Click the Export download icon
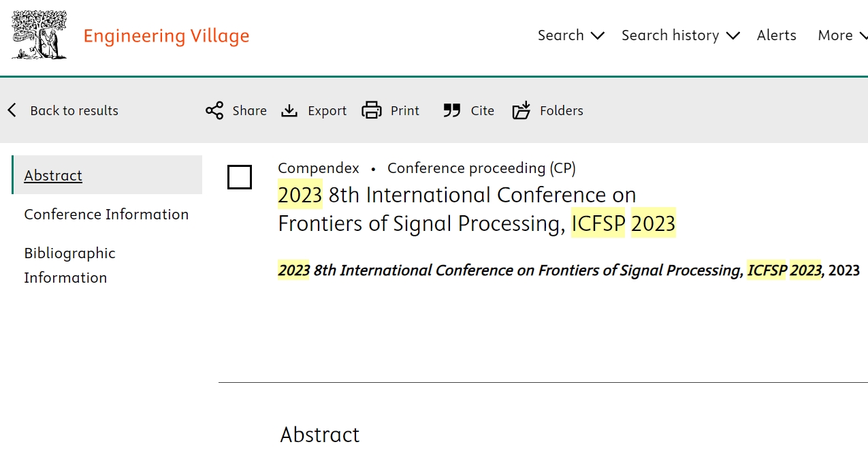 pos(289,110)
